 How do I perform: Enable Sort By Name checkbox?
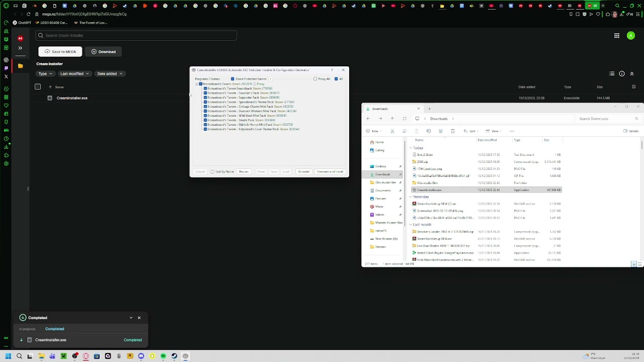[x=212, y=172]
